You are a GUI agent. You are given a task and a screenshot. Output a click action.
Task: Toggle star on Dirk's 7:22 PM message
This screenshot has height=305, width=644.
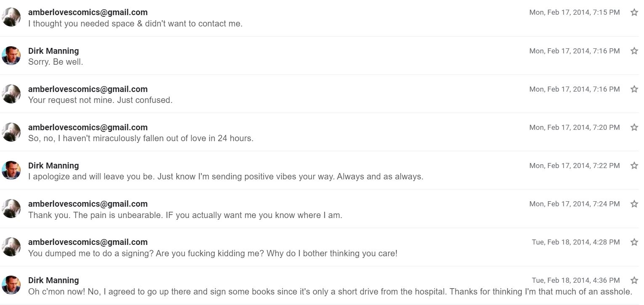coord(634,166)
